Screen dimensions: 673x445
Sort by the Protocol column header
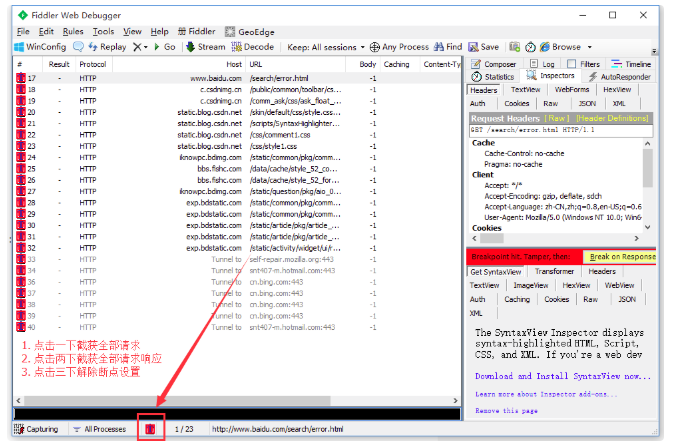click(93, 64)
